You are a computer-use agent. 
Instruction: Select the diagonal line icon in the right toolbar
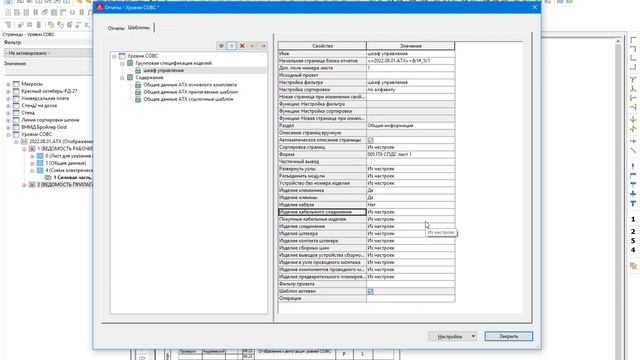(x=633, y=150)
